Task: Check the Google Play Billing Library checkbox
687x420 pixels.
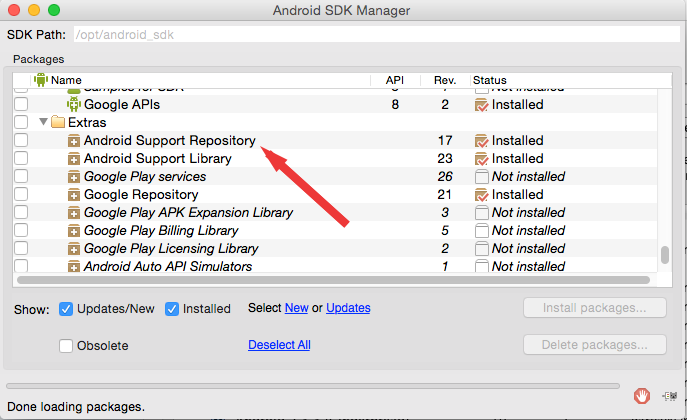Action: [21, 230]
